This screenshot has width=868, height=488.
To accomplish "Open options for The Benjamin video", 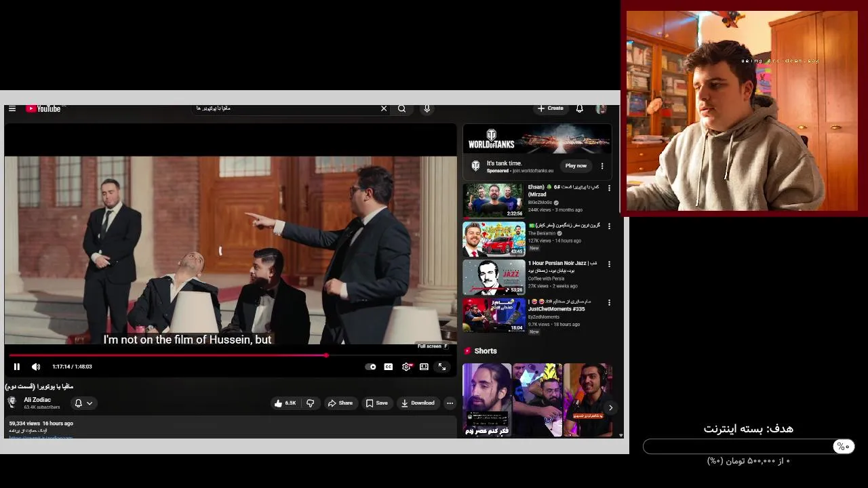I will 609,226.
